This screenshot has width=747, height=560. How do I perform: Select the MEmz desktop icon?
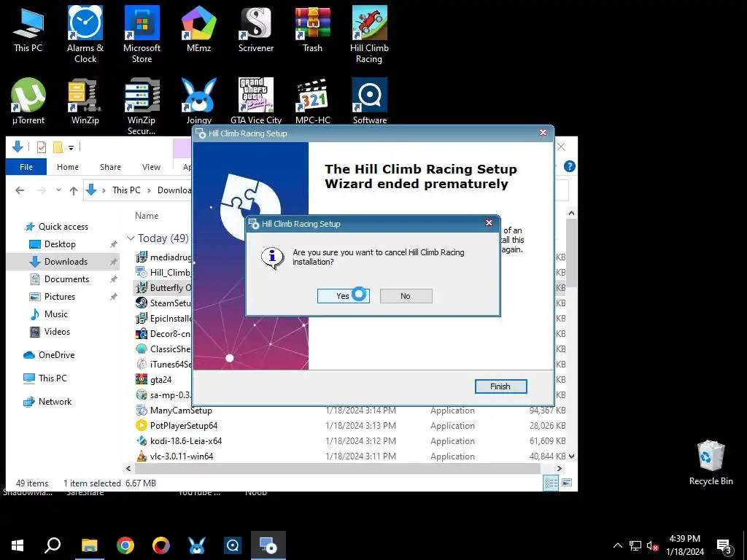198,29
